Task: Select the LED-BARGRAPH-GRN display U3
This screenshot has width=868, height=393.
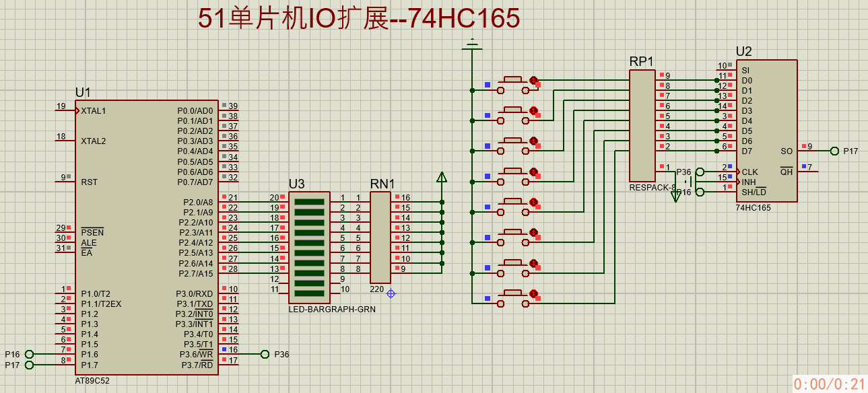Action: coord(309,246)
